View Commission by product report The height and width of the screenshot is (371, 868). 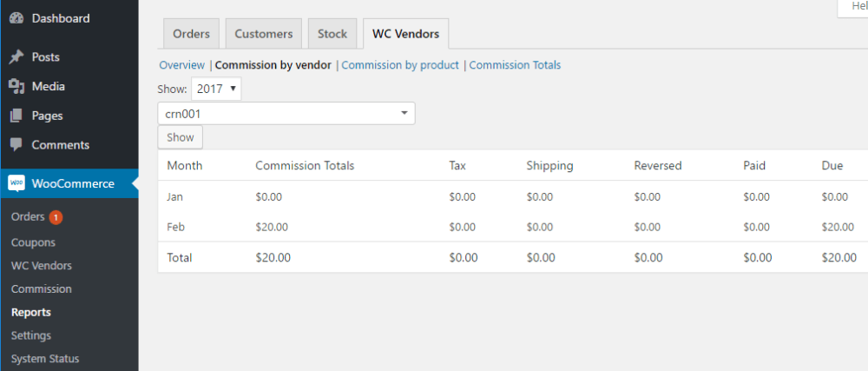(400, 65)
